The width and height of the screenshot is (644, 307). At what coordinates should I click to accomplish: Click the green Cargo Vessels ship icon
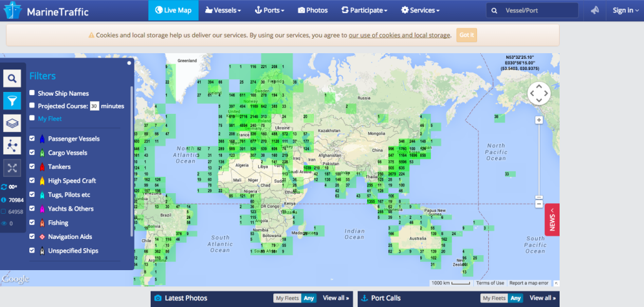(42, 153)
